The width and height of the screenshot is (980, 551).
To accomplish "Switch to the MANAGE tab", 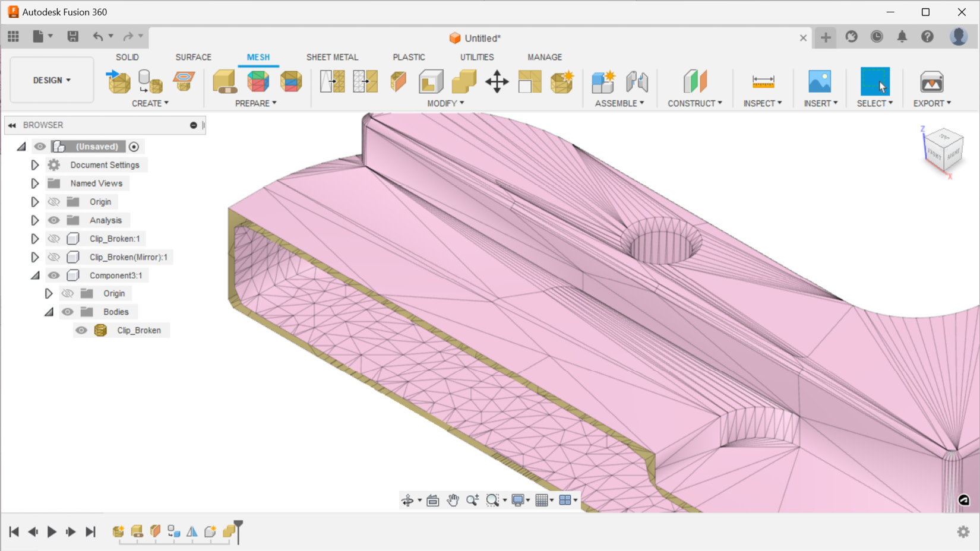I will pyautogui.click(x=545, y=57).
